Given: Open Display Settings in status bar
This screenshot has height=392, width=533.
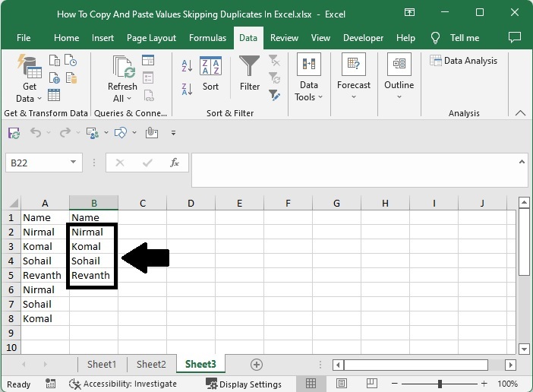Looking at the screenshot, I should coord(244,384).
